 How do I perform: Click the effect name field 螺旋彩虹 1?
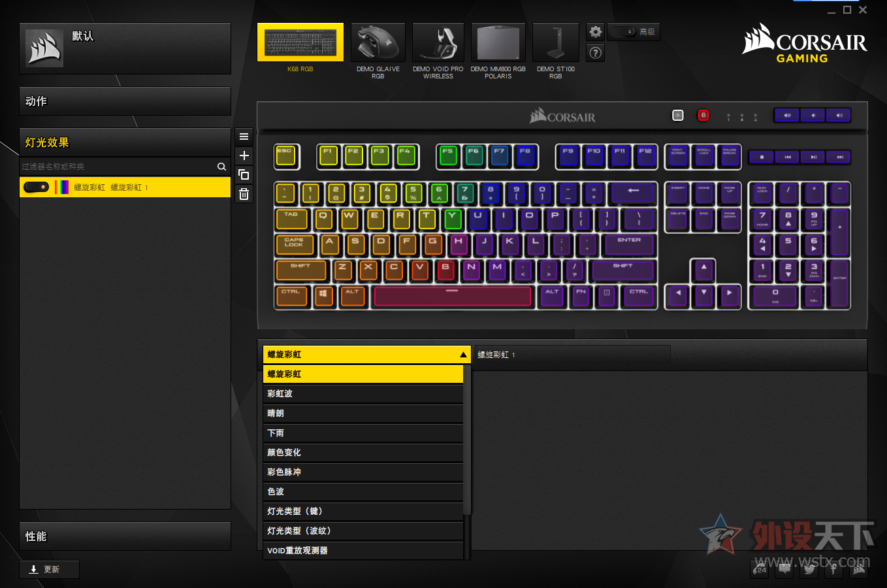coord(572,355)
